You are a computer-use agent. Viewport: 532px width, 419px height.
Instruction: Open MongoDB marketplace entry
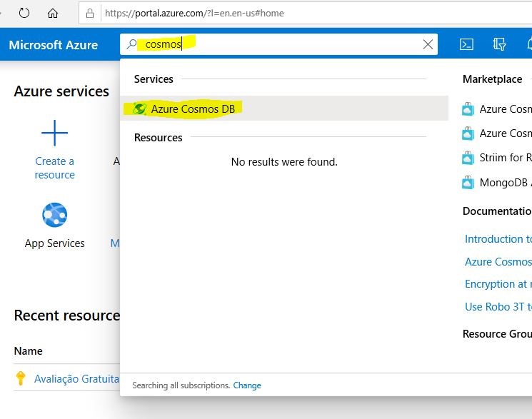click(x=506, y=183)
